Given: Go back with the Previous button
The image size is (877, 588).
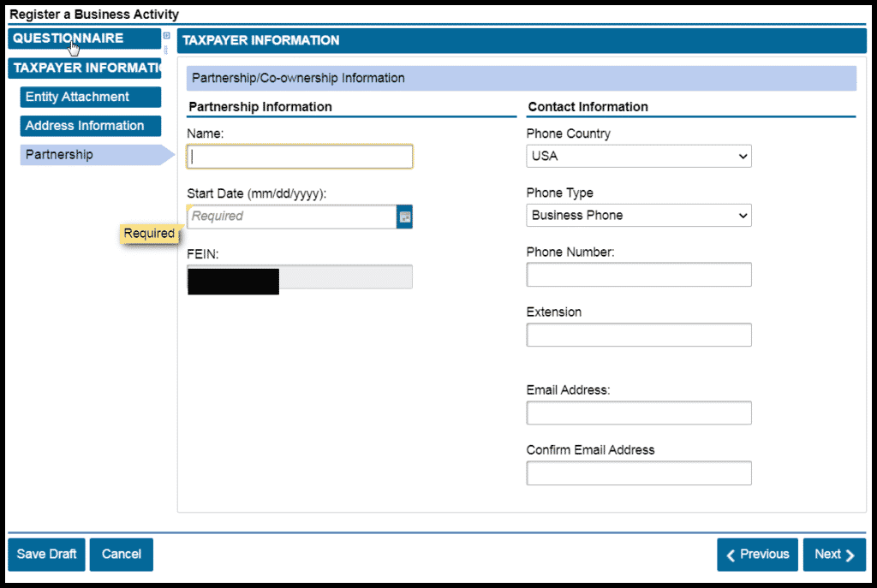Looking at the screenshot, I should 757,555.
